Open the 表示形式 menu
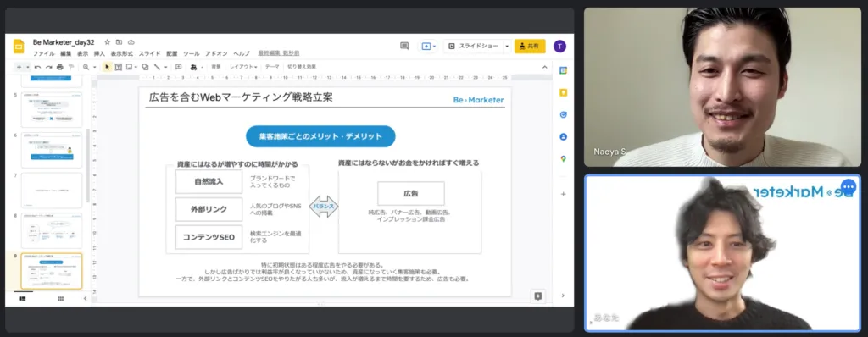Viewport: 868px width, 337px height. coord(122,53)
